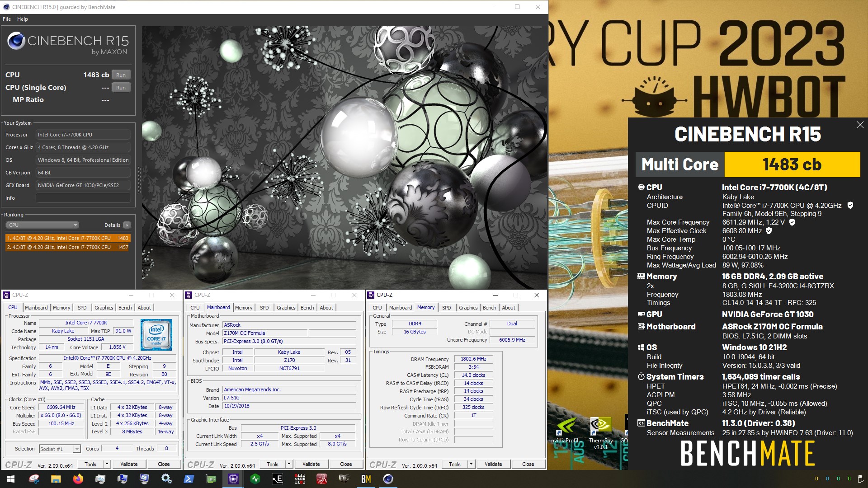Open the Socket #1 Selection dropdown

coord(60,449)
